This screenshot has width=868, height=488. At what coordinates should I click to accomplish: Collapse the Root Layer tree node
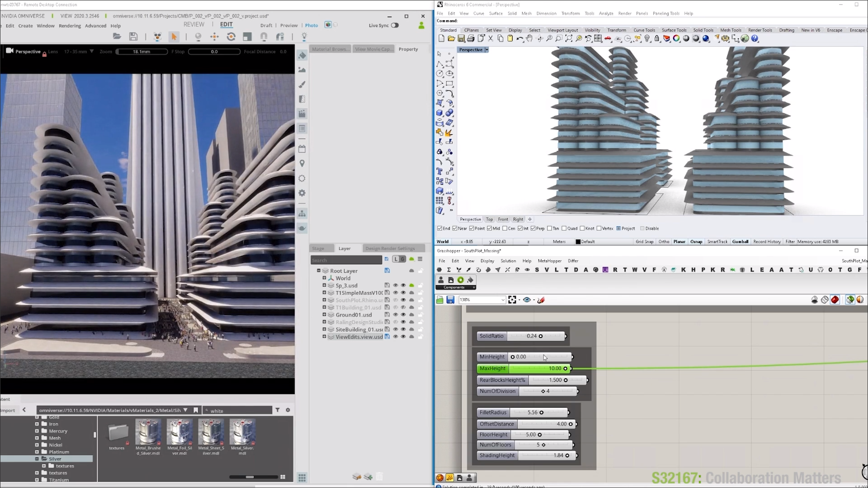pyautogui.click(x=319, y=271)
